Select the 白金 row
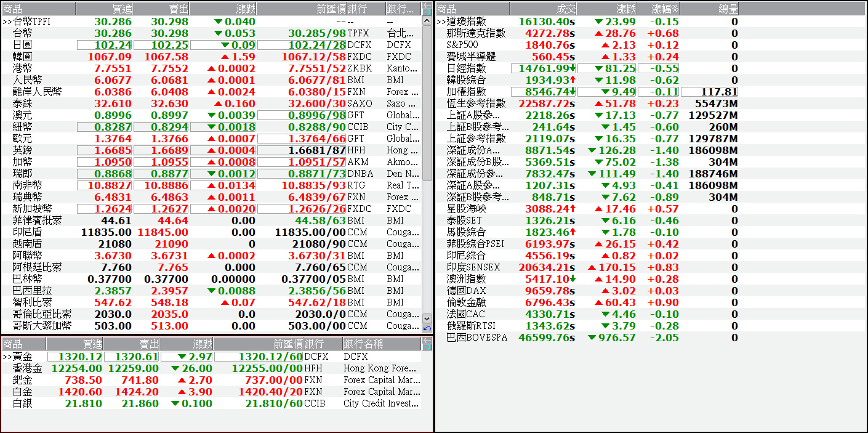 pos(212,392)
